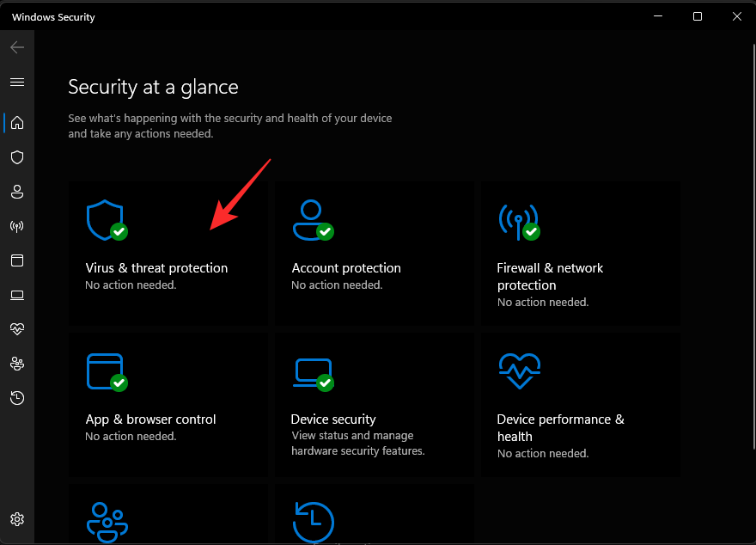Screen dimensions: 756x545
Task: Open Firewall & network protection sidebar icon
Action: [x=17, y=226]
